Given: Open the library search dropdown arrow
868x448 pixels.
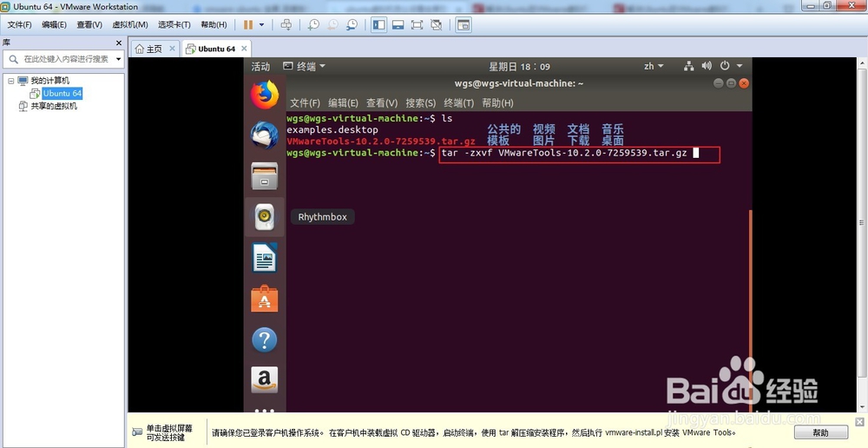Looking at the screenshot, I should (x=118, y=59).
